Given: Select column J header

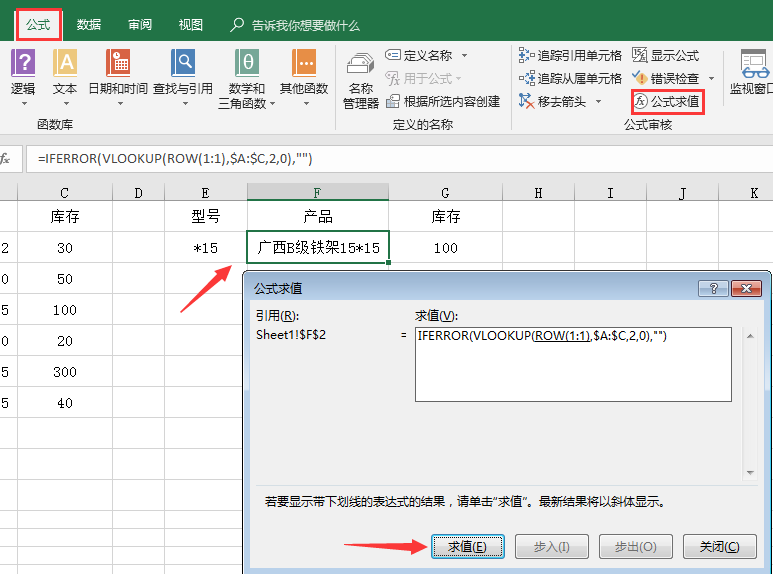Looking at the screenshot, I should [x=682, y=192].
